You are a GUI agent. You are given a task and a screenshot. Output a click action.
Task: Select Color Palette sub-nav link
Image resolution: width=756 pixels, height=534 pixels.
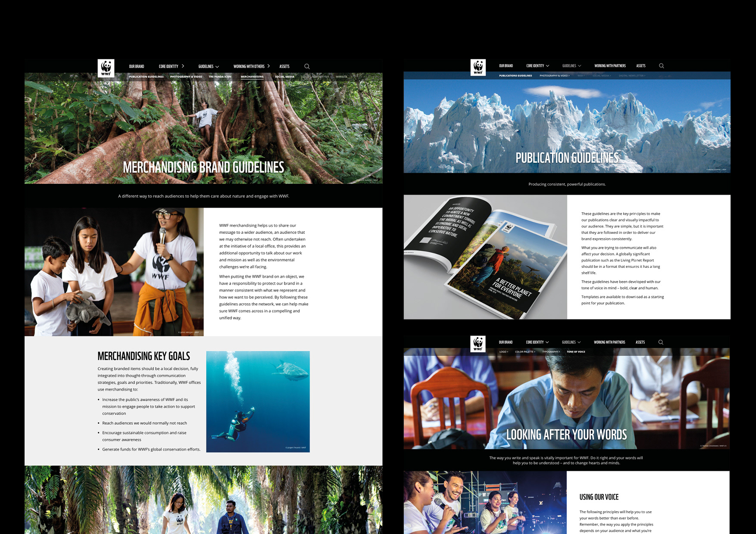pos(525,352)
